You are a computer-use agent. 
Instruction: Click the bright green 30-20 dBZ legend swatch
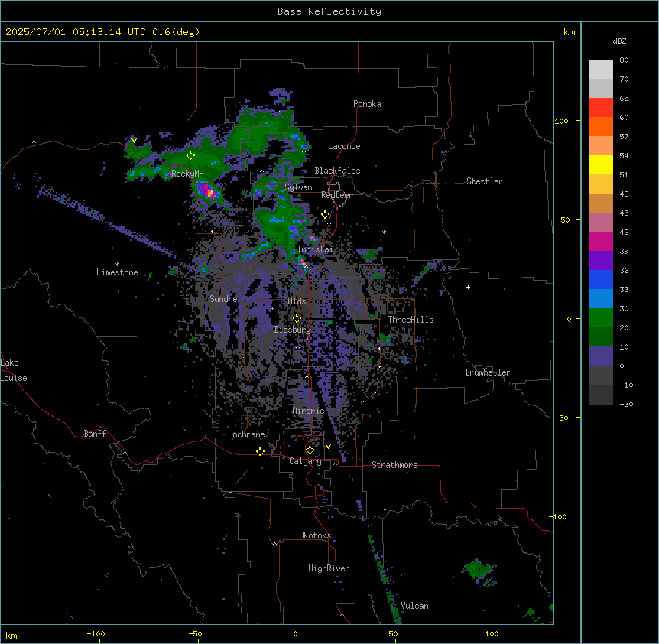[601, 318]
